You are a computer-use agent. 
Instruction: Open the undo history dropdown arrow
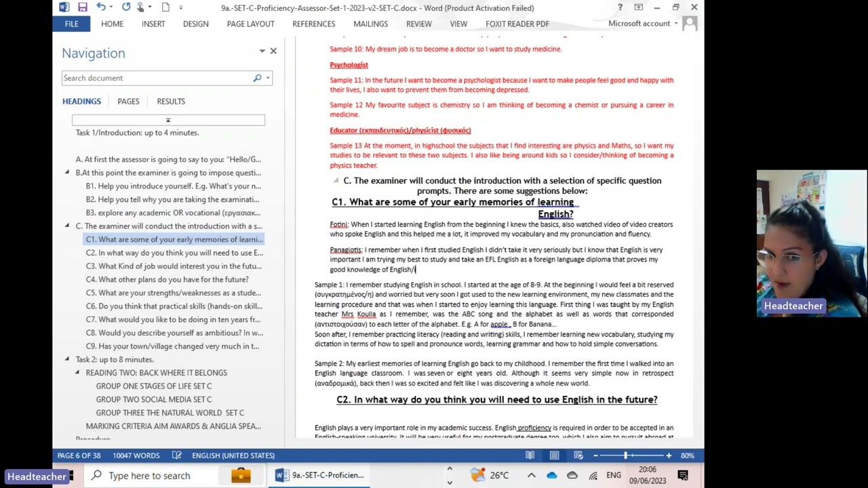tap(111, 7)
